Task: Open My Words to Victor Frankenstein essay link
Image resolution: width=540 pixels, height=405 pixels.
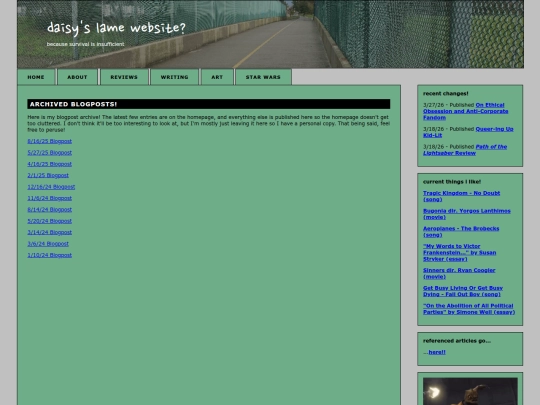Action: (460, 252)
